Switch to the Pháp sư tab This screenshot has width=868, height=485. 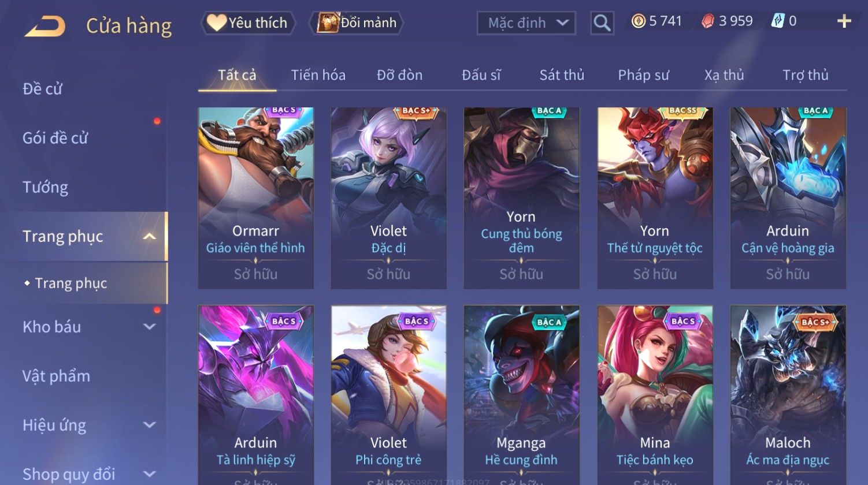click(643, 75)
